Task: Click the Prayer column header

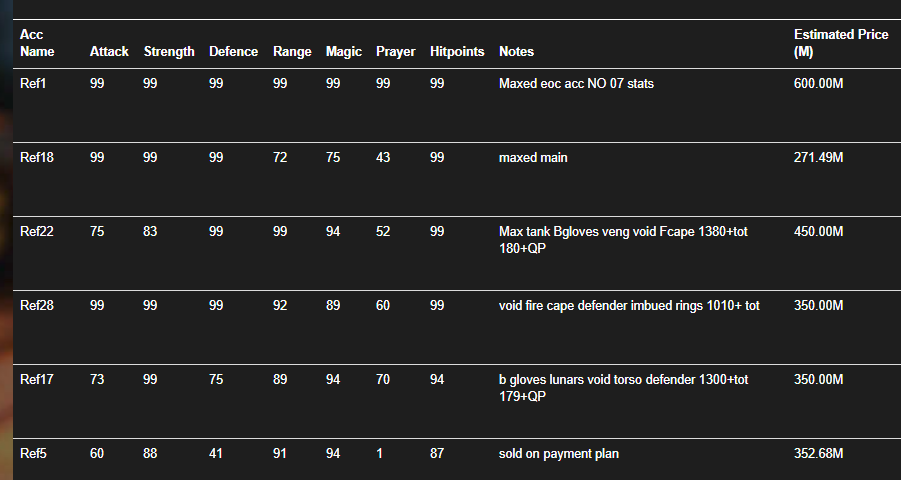Action: tap(395, 52)
